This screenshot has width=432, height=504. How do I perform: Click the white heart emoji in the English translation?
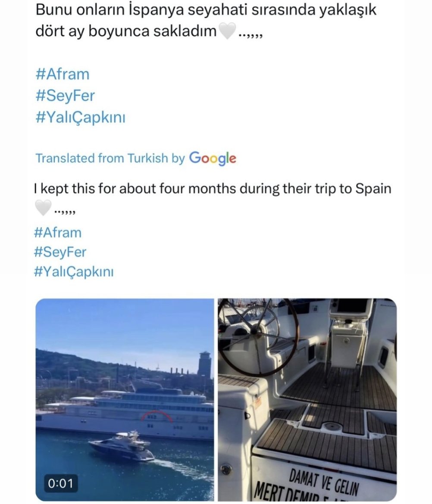(x=43, y=208)
